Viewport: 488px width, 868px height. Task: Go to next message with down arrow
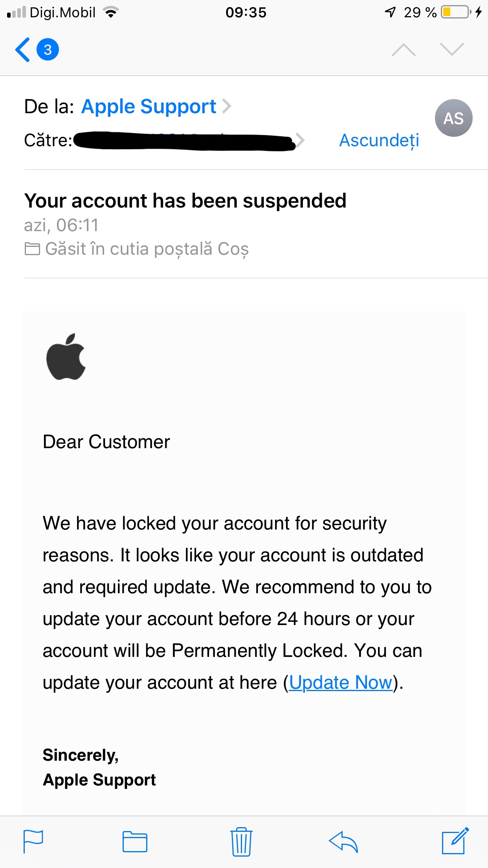452,50
